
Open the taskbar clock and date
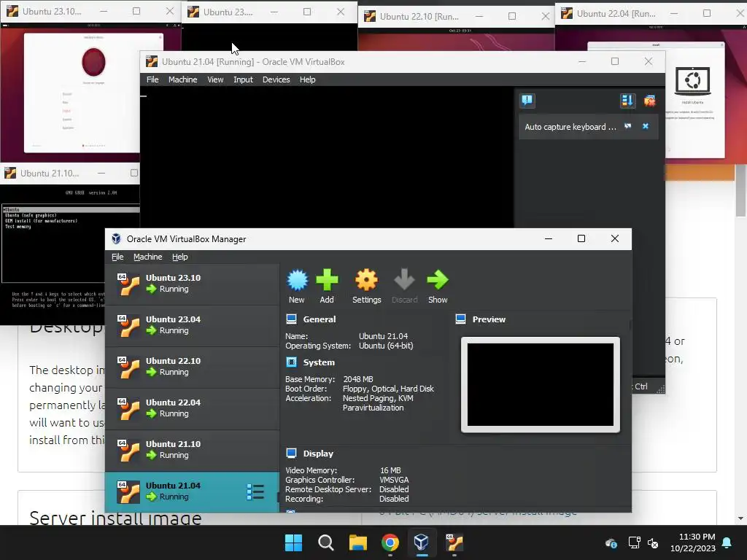693,542
